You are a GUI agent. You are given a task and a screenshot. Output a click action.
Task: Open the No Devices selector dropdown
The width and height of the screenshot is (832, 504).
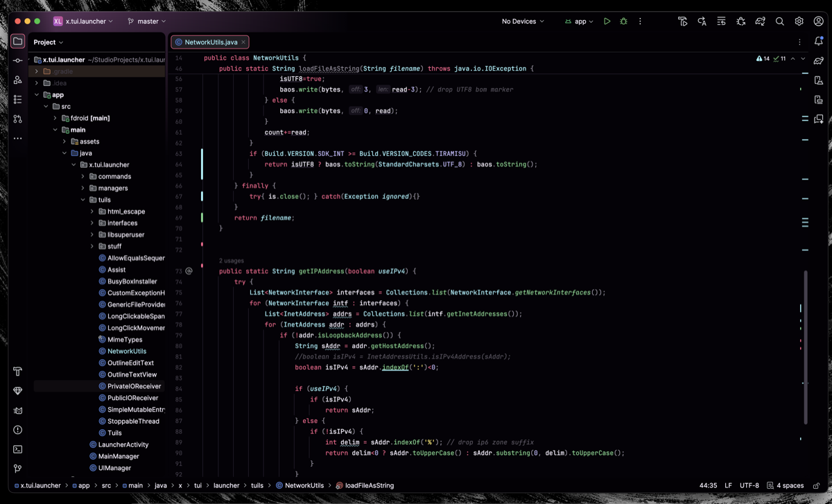point(523,21)
